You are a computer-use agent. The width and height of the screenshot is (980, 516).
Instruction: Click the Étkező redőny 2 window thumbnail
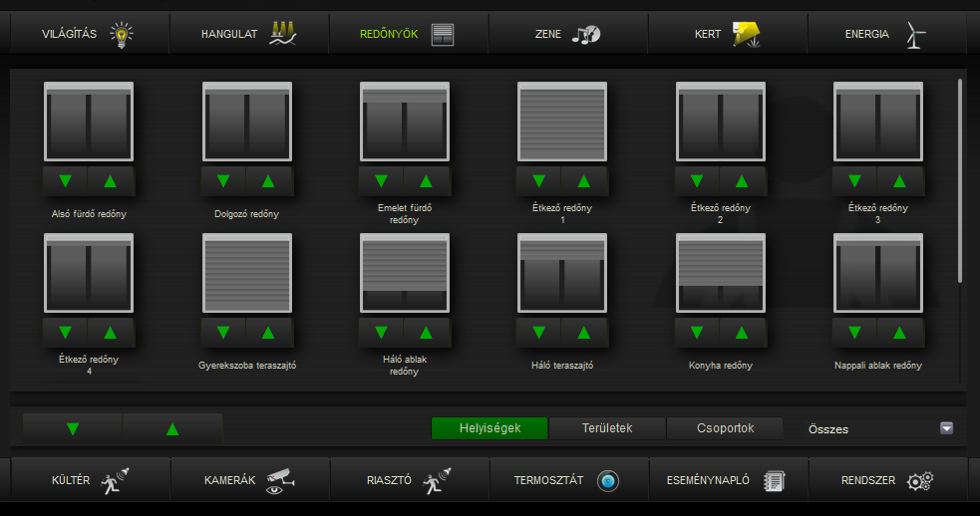[721, 122]
